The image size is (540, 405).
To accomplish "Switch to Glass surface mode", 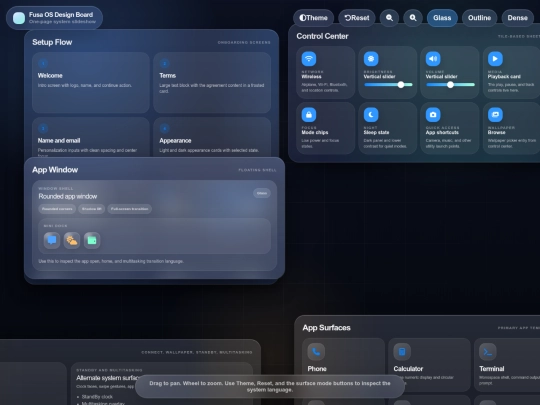I will pos(442,18).
